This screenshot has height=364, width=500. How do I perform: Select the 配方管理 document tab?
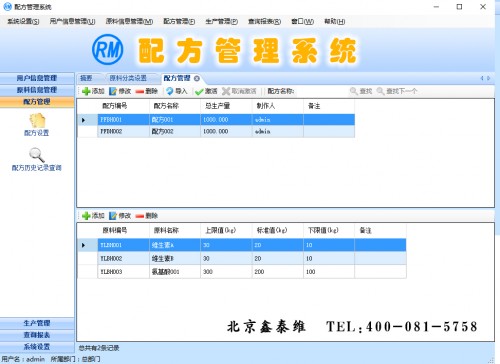pyautogui.click(x=177, y=78)
